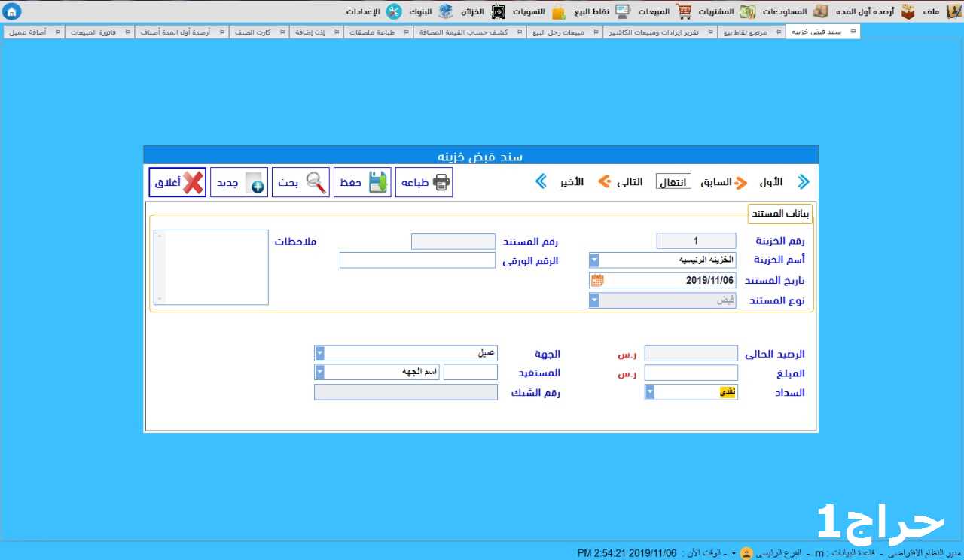Click the الرصيد الحالى balance field

[x=691, y=354]
